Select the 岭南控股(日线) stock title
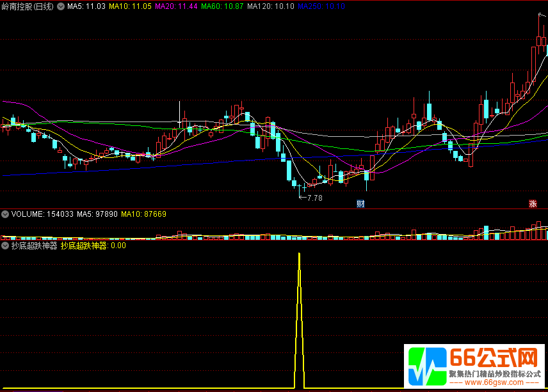 [x=28, y=6]
